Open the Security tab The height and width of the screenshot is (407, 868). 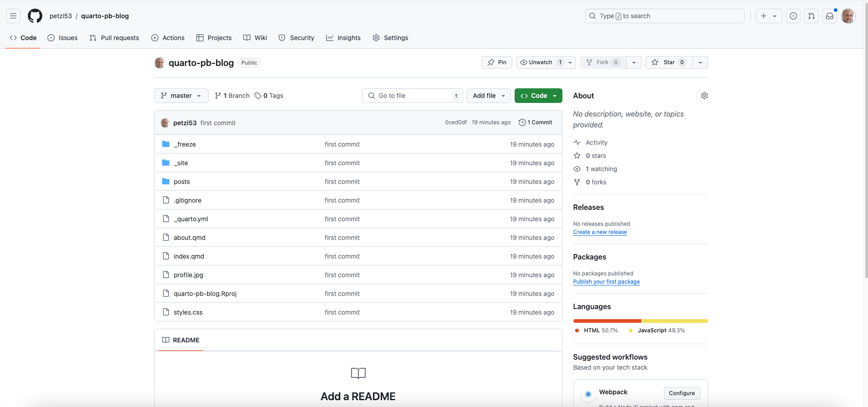pyautogui.click(x=296, y=38)
